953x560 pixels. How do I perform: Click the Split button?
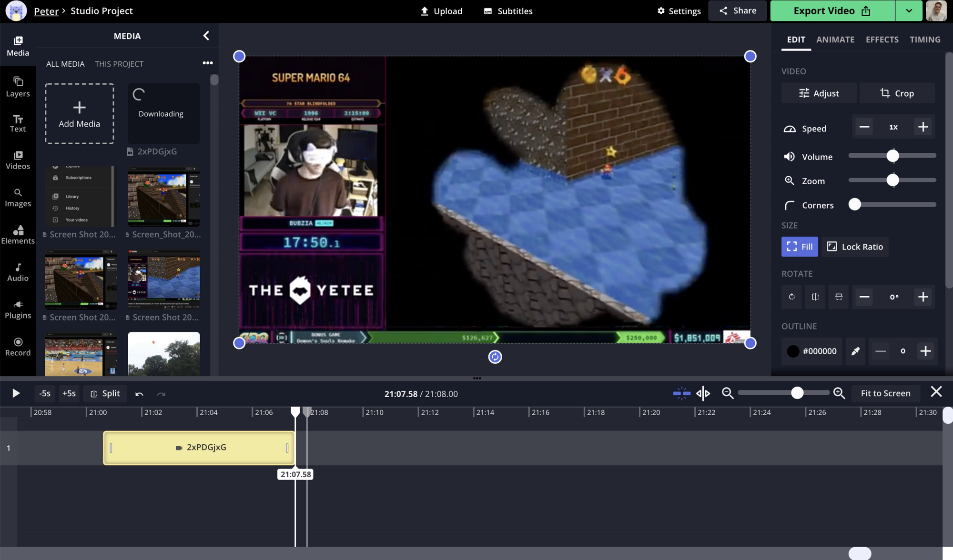pos(105,393)
